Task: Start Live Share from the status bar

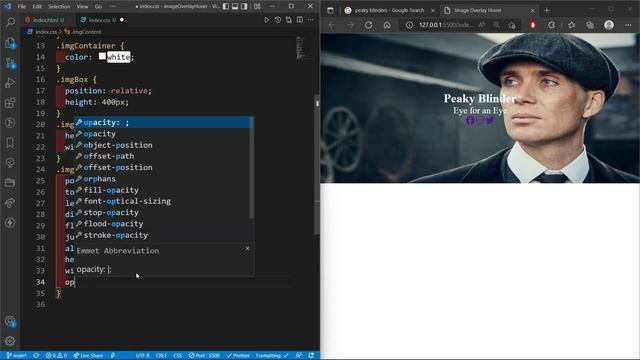Action: click(88, 356)
